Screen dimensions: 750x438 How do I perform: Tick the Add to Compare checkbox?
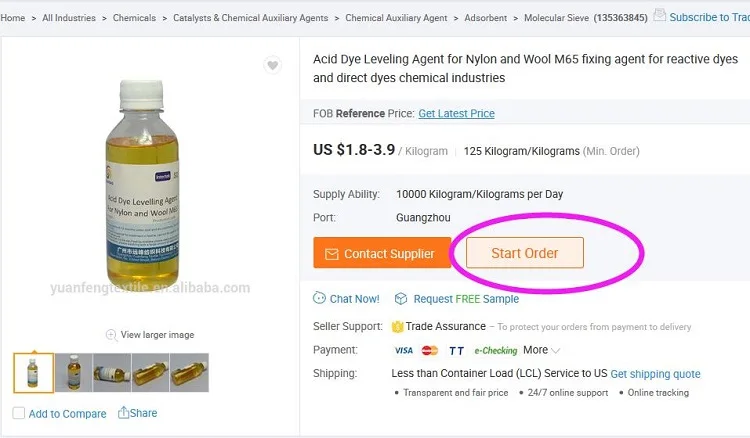tap(19, 413)
